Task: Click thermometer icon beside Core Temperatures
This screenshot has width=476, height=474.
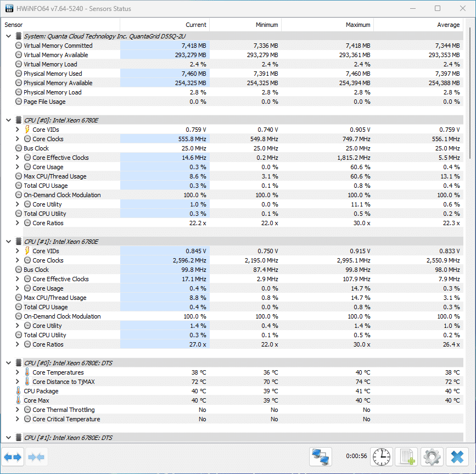Action: point(27,372)
